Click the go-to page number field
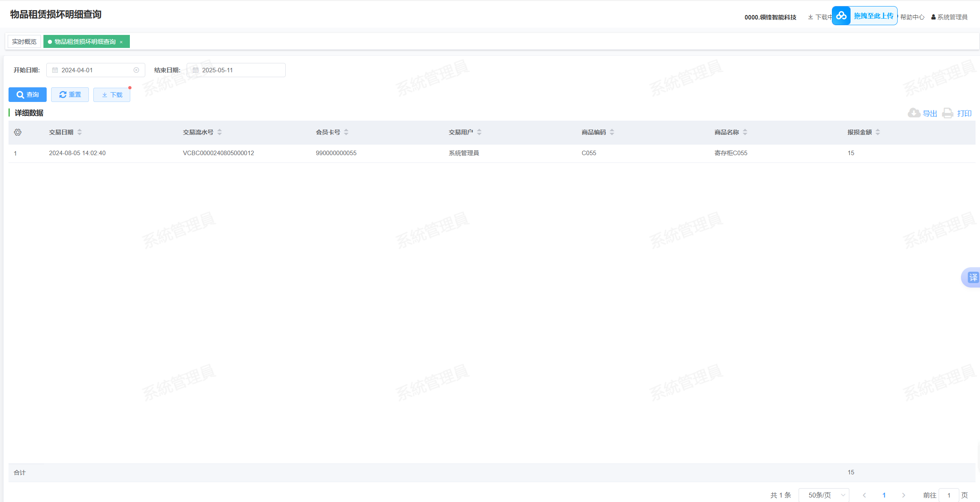The image size is (980, 502). 949,495
